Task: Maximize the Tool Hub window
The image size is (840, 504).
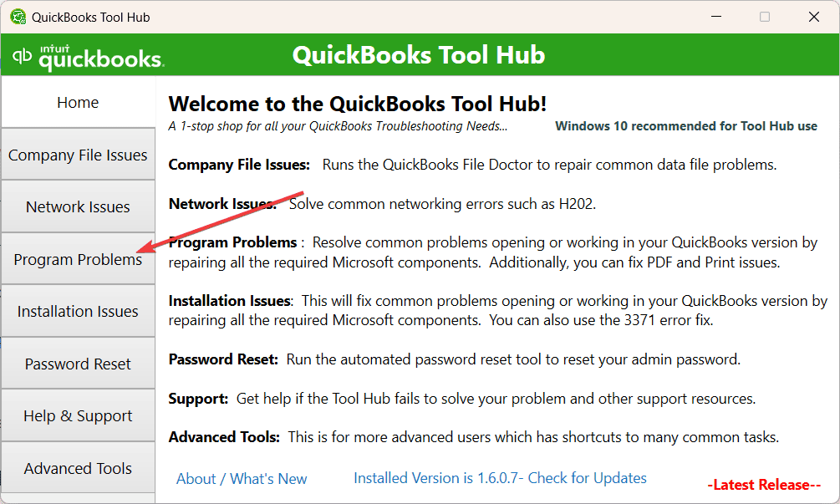Action: click(x=765, y=17)
